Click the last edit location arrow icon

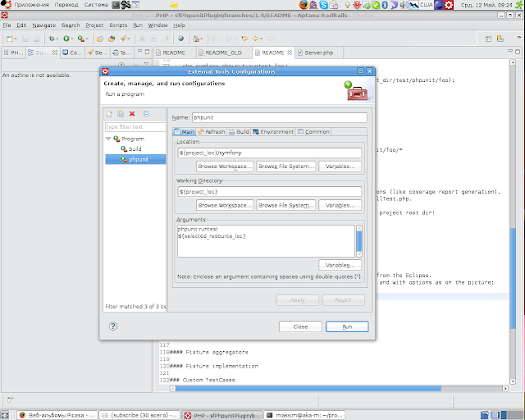pyautogui.click(x=244, y=39)
